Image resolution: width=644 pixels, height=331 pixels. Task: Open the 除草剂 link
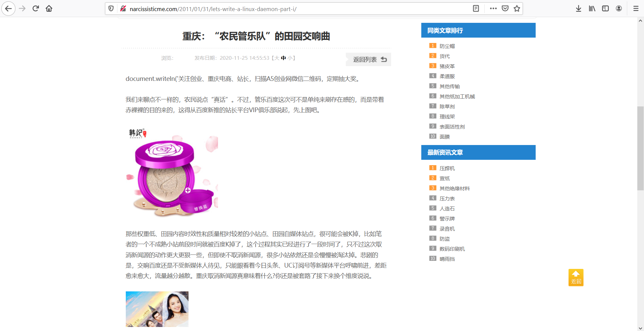pyautogui.click(x=447, y=106)
